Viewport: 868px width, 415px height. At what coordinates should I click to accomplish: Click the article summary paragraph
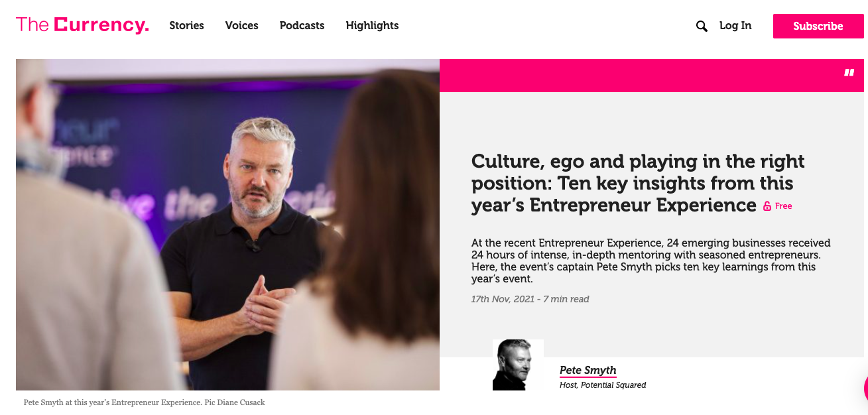(651, 261)
